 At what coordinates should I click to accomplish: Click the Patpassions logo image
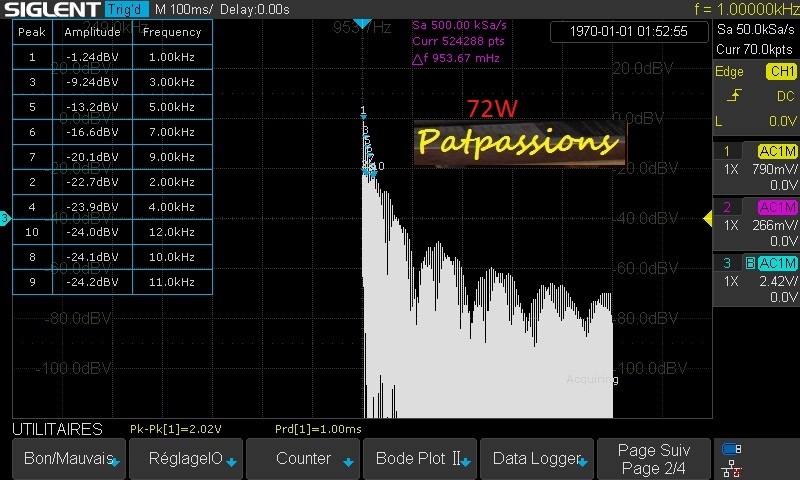518,142
